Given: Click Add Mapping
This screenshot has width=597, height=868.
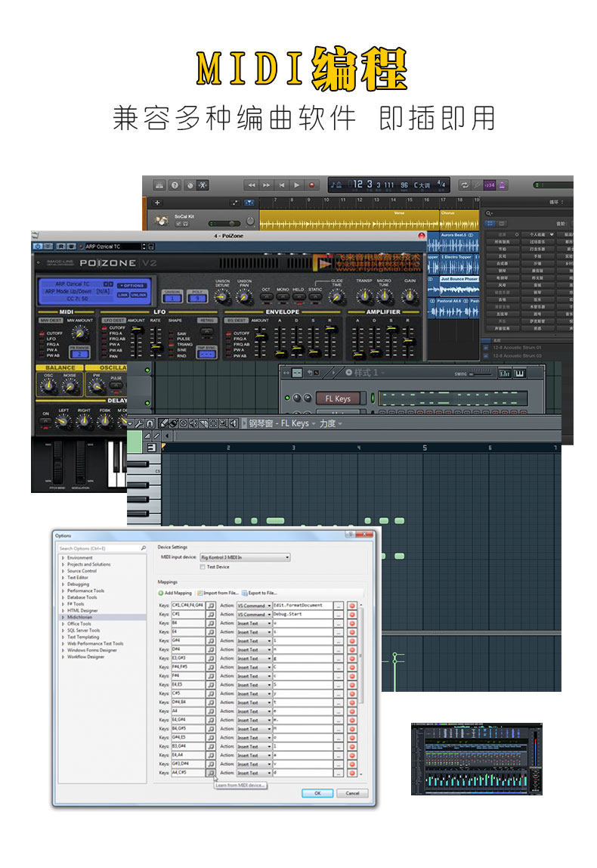Looking at the screenshot, I should pyautogui.click(x=175, y=593).
